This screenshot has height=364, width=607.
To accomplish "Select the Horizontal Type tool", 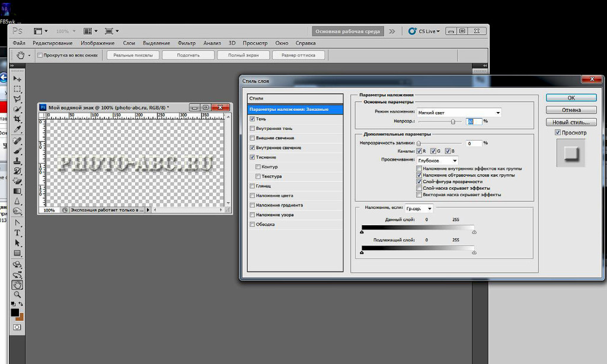I will coord(17,233).
